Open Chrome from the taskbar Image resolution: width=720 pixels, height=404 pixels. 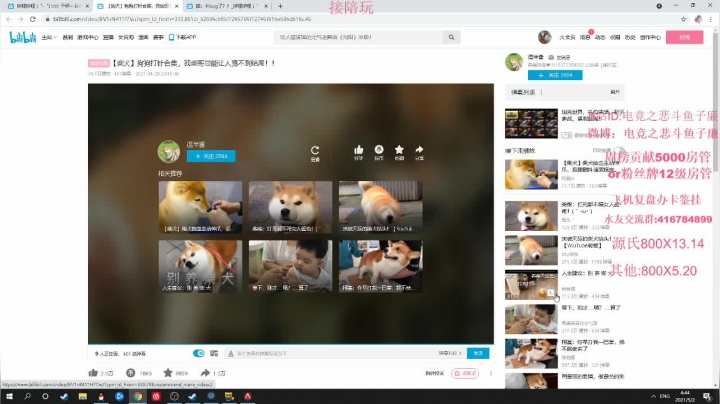pos(137,396)
